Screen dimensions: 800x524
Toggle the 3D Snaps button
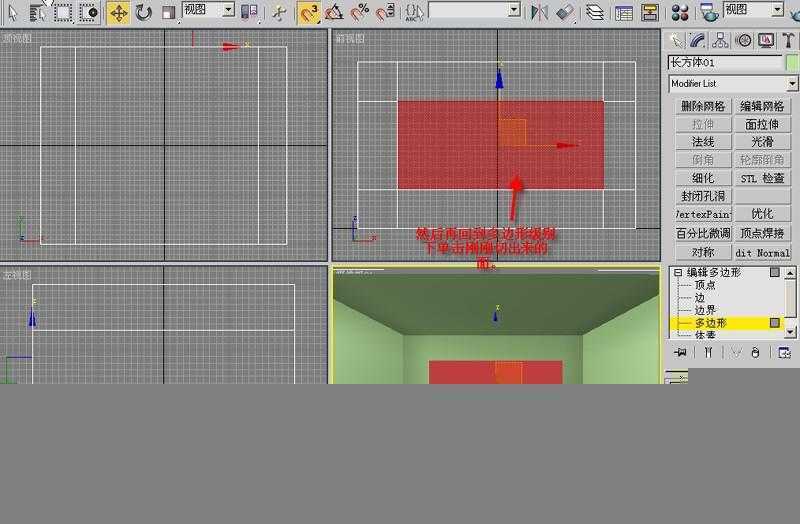[x=309, y=12]
